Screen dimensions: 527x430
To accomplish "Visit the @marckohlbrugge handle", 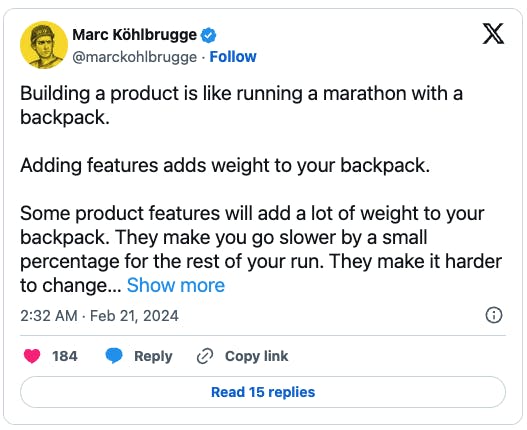I will (134, 57).
